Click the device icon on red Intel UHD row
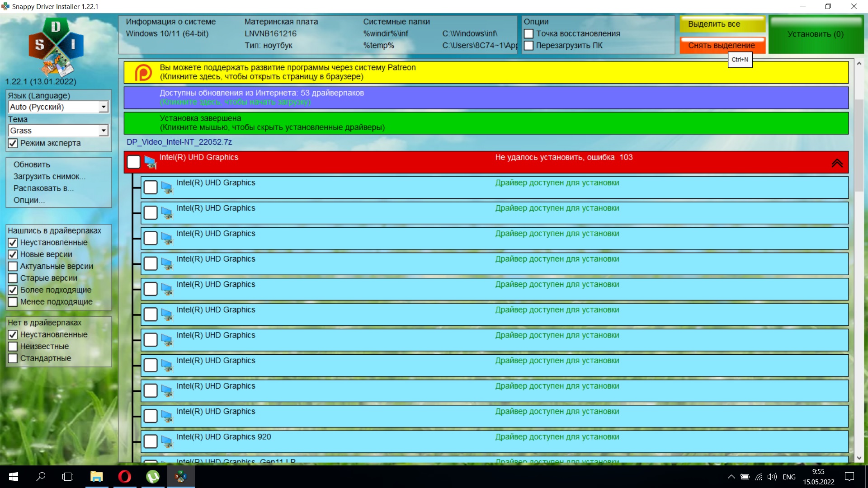The width and height of the screenshot is (868, 488). (x=150, y=162)
